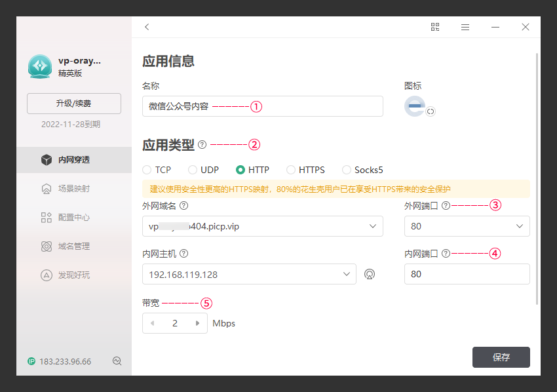Click the 保存 button
Image resolution: width=557 pixels, height=392 pixels.
click(501, 357)
